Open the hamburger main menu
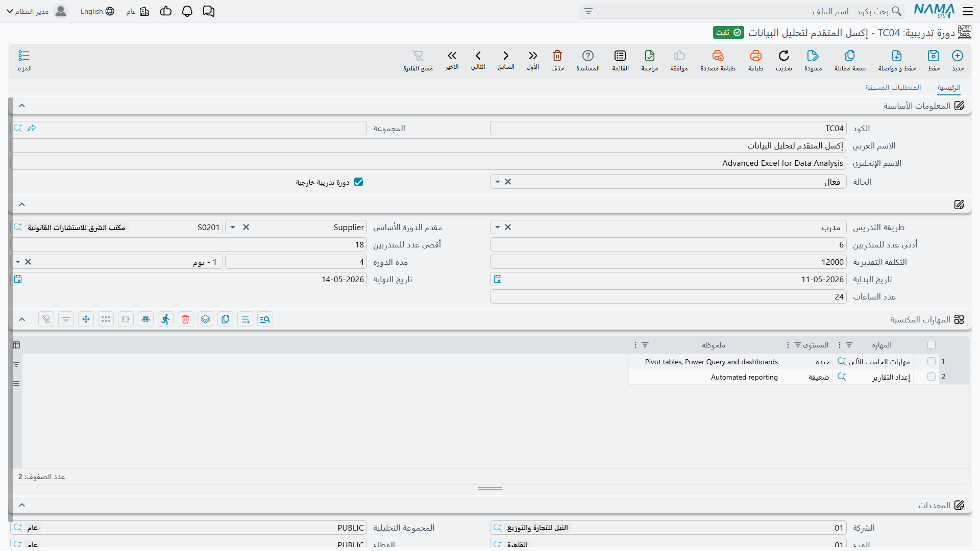The height and width of the screenshot is (551, 980). point(968,11)
